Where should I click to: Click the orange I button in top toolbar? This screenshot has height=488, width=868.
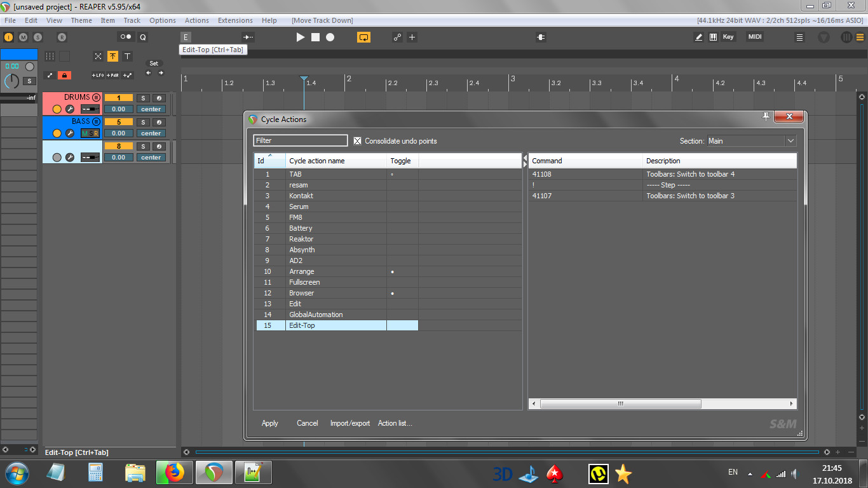8,37
